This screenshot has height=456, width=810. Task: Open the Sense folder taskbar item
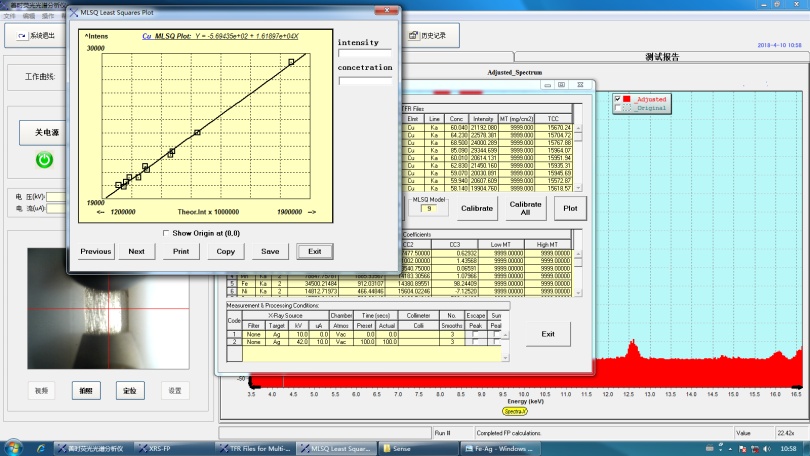[x=418, y=448]
